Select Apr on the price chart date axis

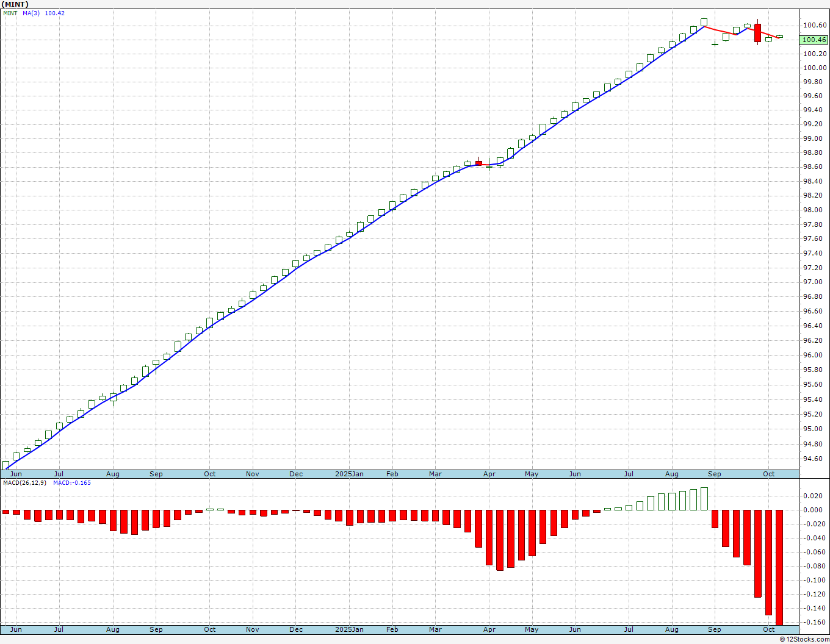489,474
